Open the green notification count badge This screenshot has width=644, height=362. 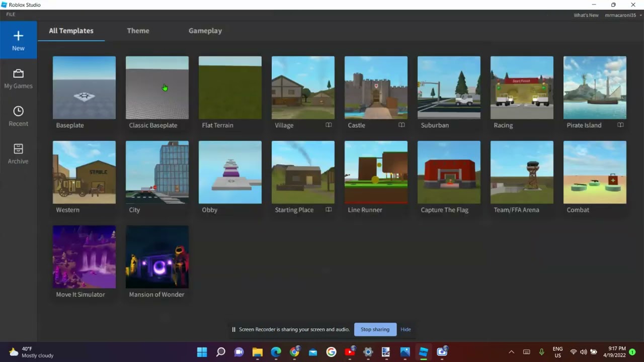coord(632,352)
